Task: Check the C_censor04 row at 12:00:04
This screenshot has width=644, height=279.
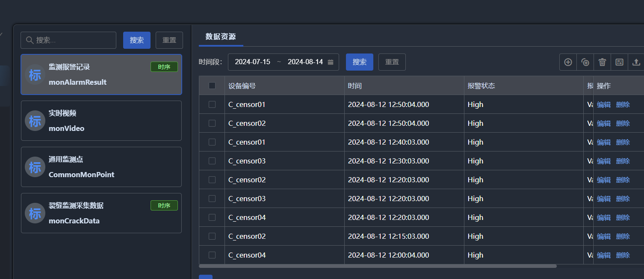Action: click(212, 255)
